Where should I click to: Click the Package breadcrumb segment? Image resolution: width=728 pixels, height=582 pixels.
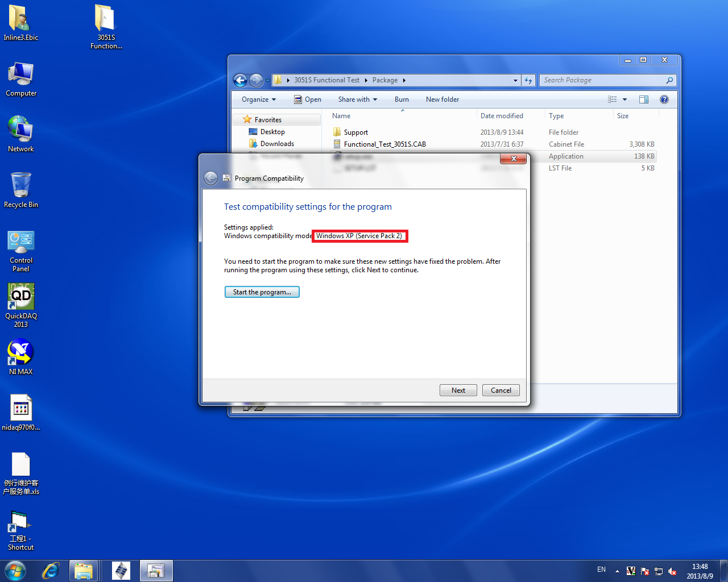385,80
